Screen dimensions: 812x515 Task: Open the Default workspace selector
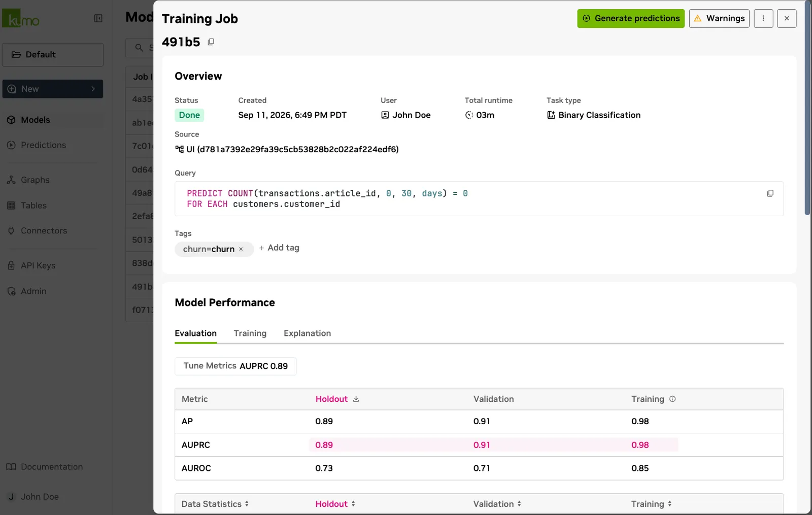point(53,54)
